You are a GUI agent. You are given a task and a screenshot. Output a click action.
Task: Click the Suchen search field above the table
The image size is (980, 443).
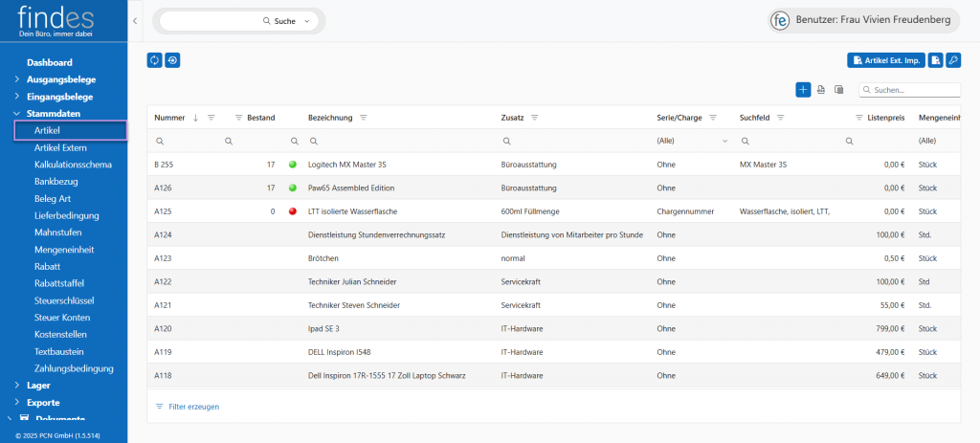click(914, 90)
